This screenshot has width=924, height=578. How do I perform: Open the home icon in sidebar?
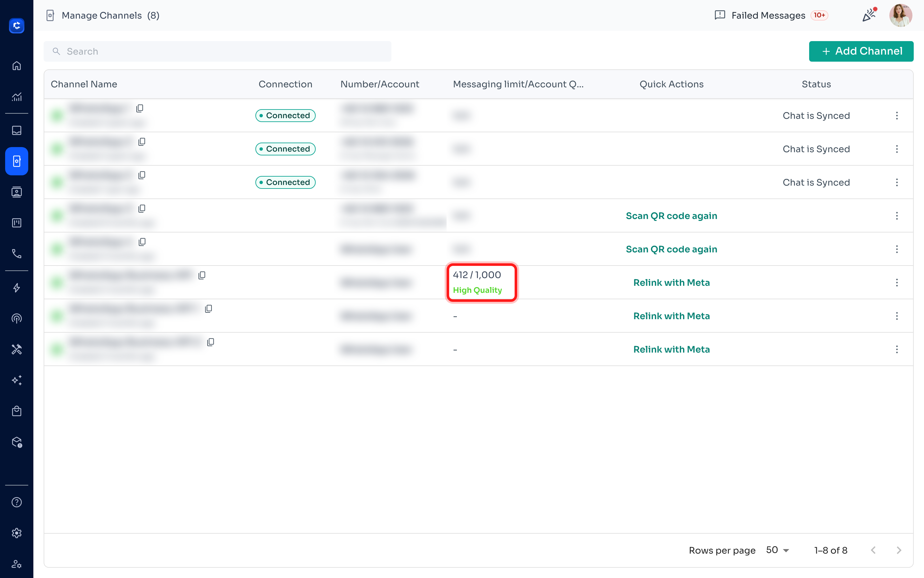[x=16, y=66]
